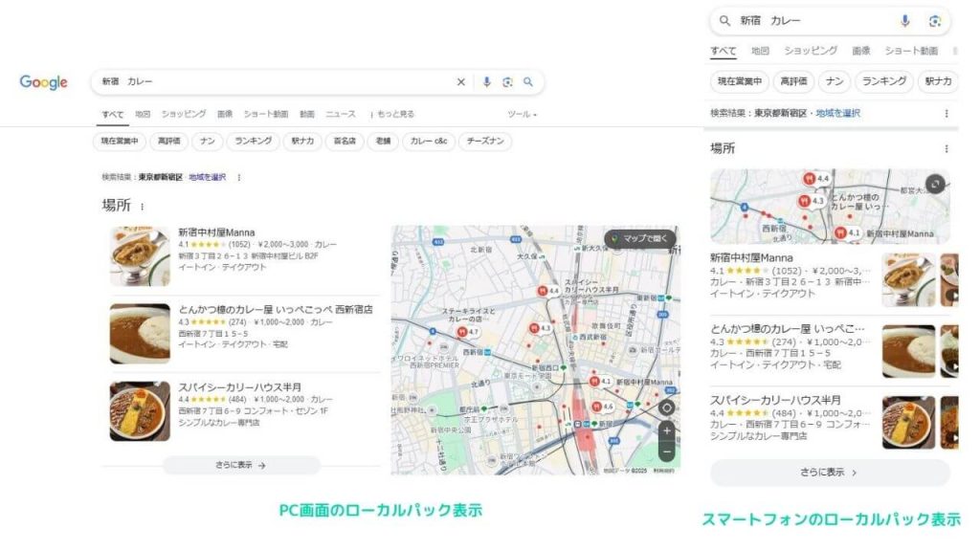Click 地域を選択 link on PC
This screenshot has width=980, height=551.
coord(208,177)
